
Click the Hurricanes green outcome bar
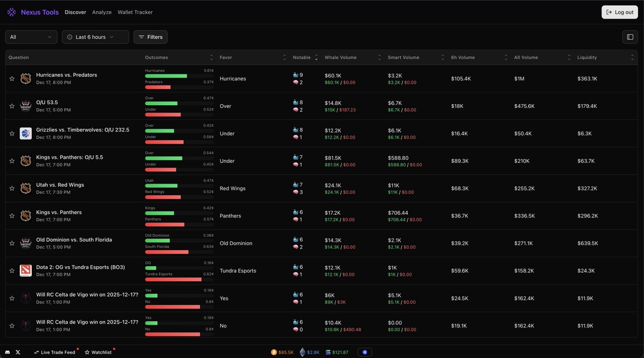pyautogui.click(x=166, y=76)
